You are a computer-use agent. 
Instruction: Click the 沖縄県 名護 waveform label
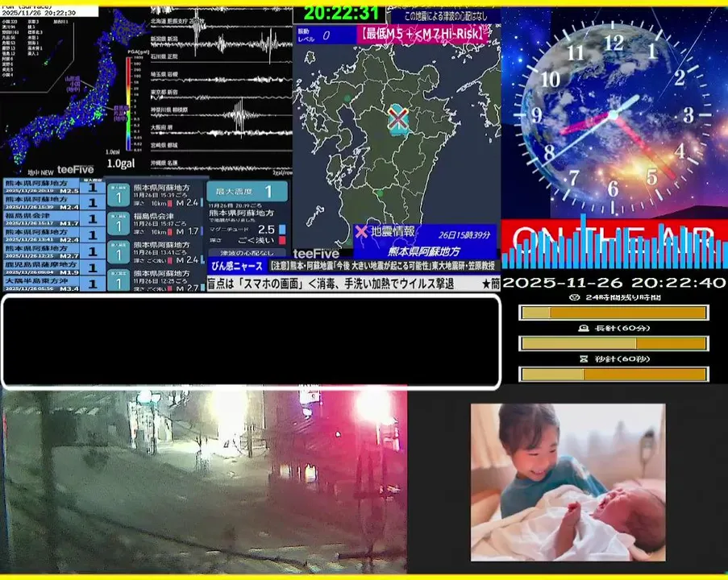point(164,164)
